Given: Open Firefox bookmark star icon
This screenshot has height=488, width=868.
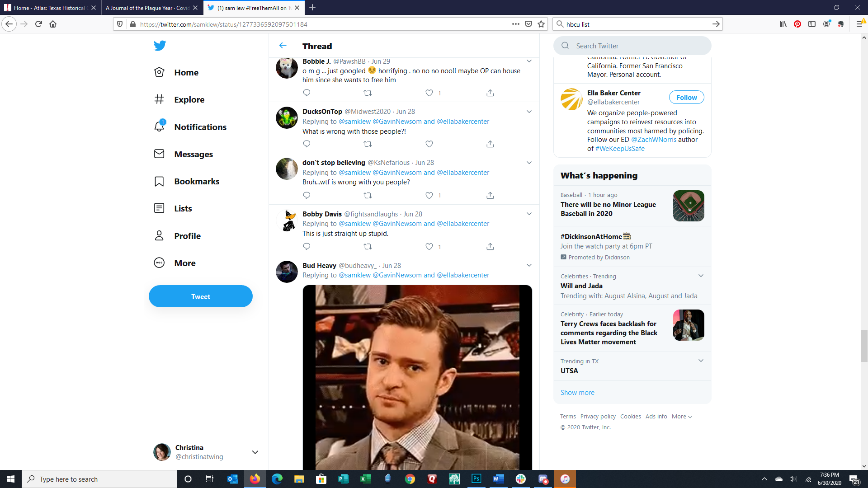Looking at the screenshot, I should 541,24.
